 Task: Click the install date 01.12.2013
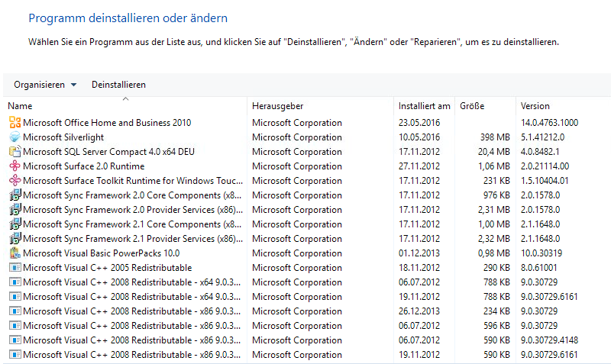[419, 253]
